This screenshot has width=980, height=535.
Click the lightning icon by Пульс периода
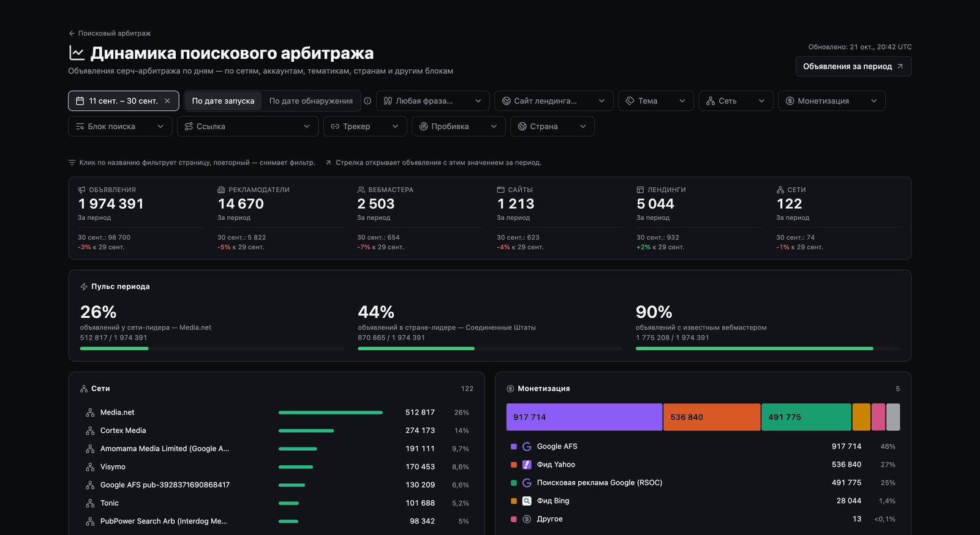84,286
